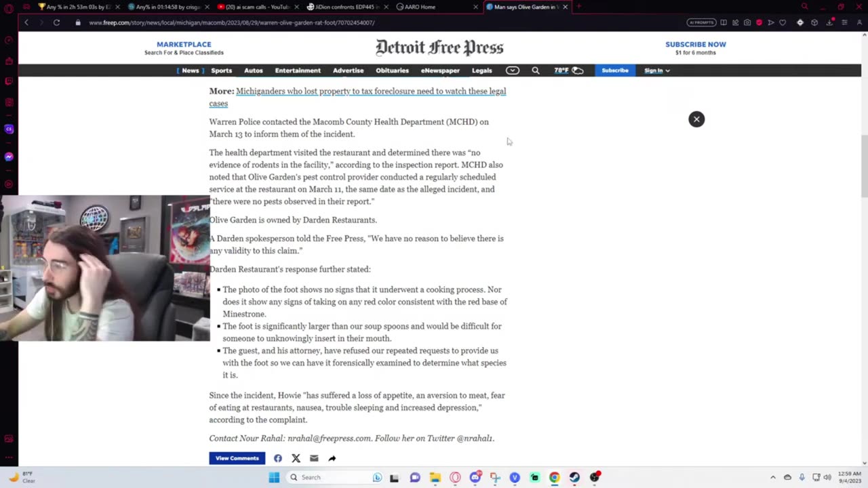Click the tray microphone icon
The height and width of the screenshot is (488, 868).
[802, 477]
